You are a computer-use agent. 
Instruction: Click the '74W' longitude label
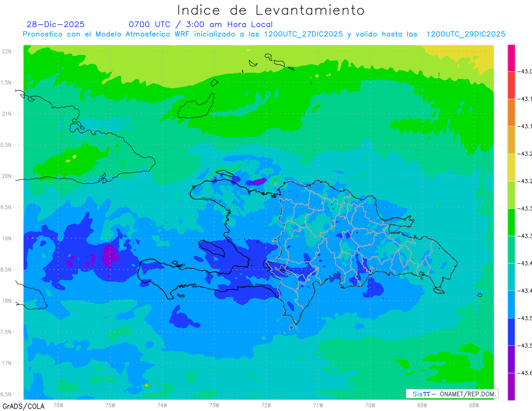162,405
